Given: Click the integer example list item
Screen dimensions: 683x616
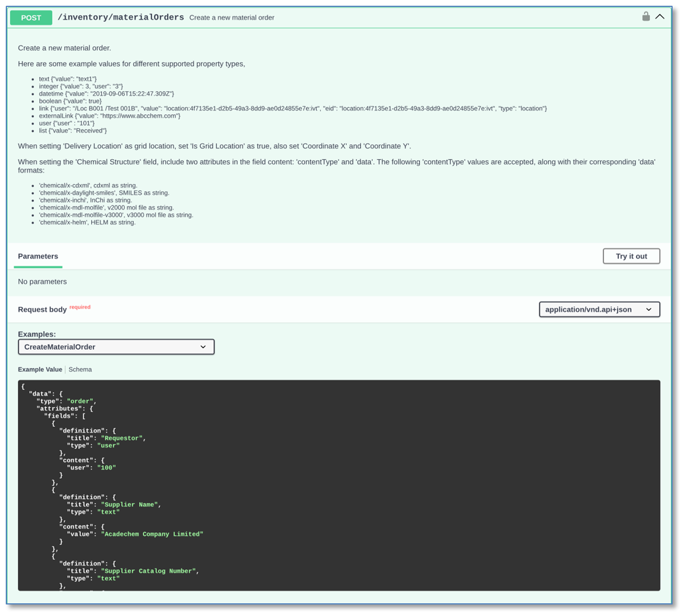Looking at the screenshot, I should (x=81, y=87).
